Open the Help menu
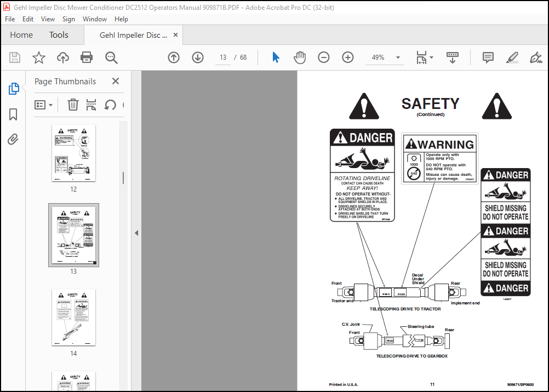 [121, 19]
